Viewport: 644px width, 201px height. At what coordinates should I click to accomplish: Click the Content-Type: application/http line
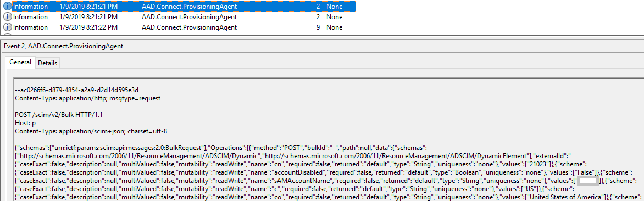coord(87,98)
